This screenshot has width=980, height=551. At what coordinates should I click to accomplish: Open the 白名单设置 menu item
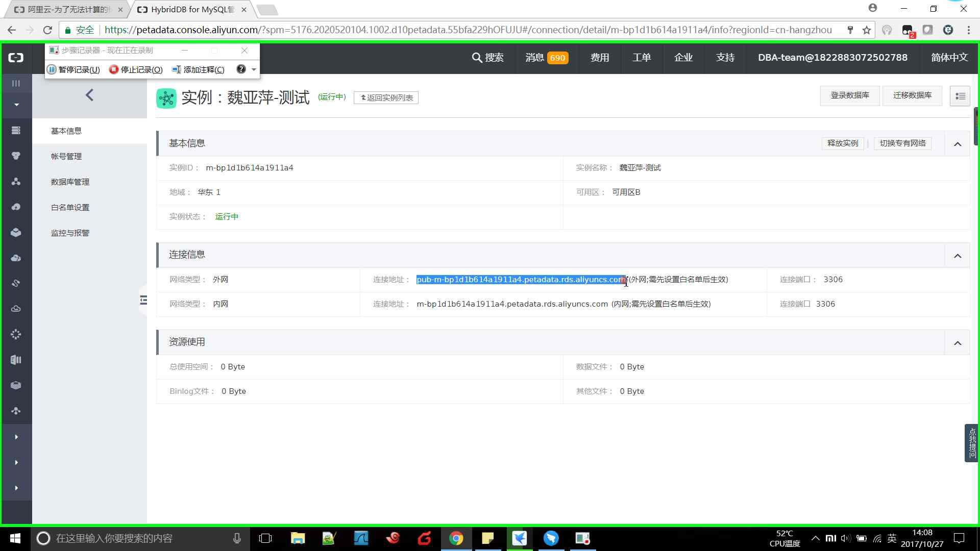click(70, 208)
